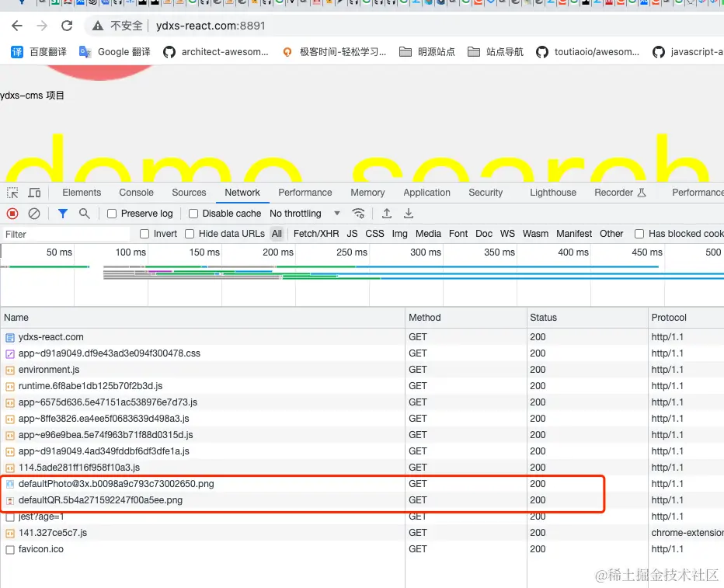The height and width of the screenshot is (588, 724).
Task: Switch to the Elements tab
Action: (x=82, y=193)
